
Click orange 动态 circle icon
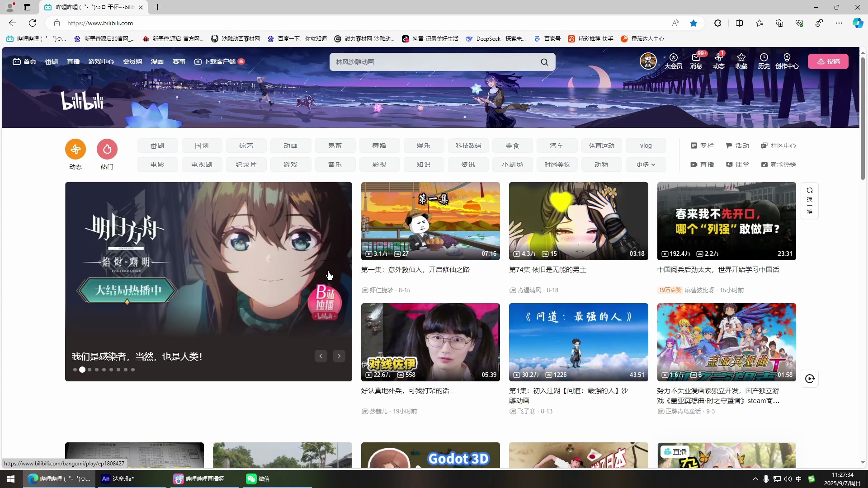point(75,149)
